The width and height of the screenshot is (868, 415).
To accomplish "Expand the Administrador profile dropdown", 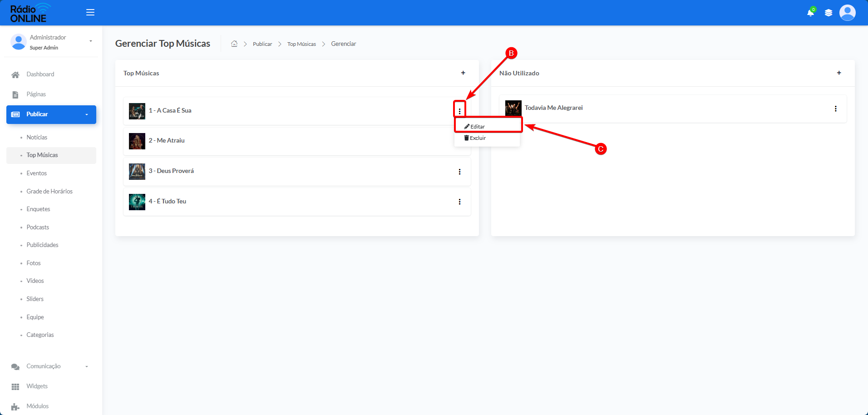I will [91, 41].
